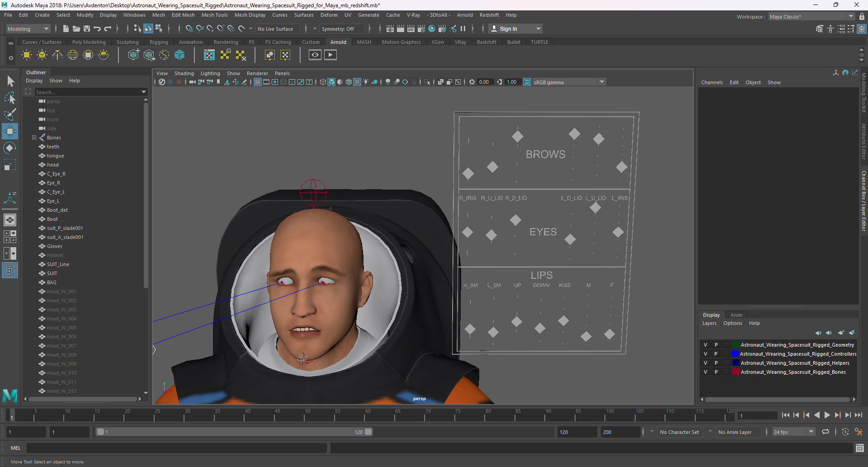Toggle playback P for the Rigged_Bones layer

point(716,372)
